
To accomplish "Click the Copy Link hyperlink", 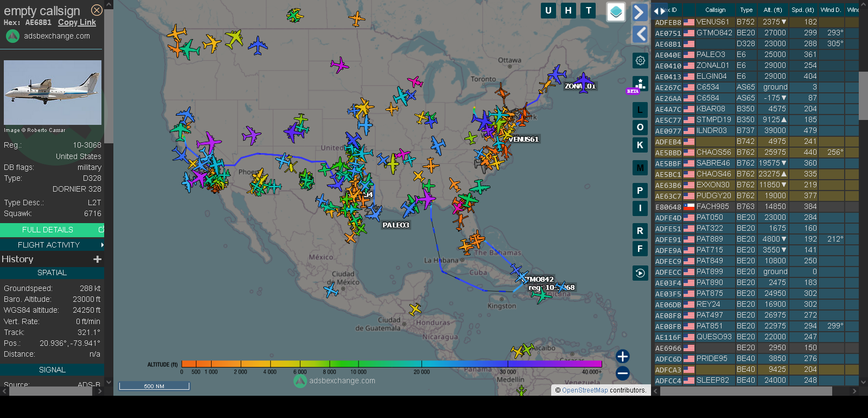I will pos(77,22).
